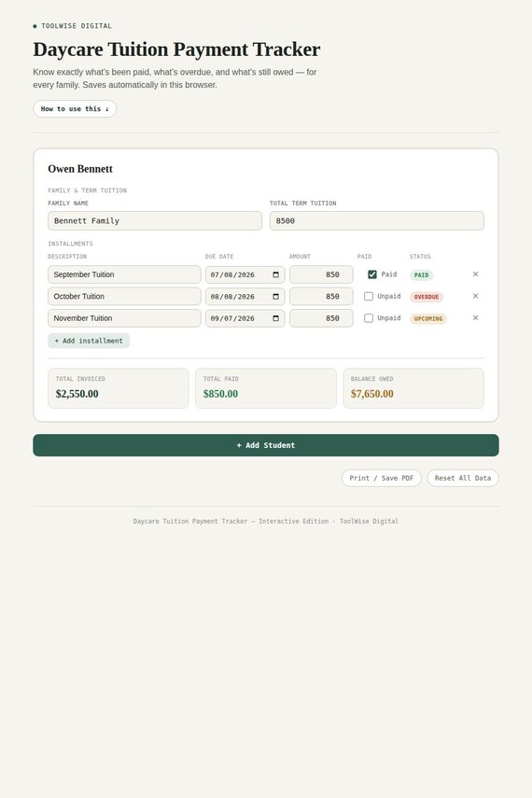This screenshot has width=532, height=798.
Task: Click the TOOLWISE DIGITAL brand label
Action: click(x=77, y=26)
